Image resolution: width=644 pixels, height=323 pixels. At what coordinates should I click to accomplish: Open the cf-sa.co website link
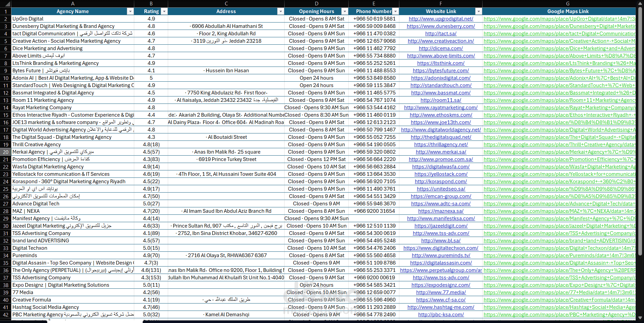pyautogui.click(x=441, y=300)
